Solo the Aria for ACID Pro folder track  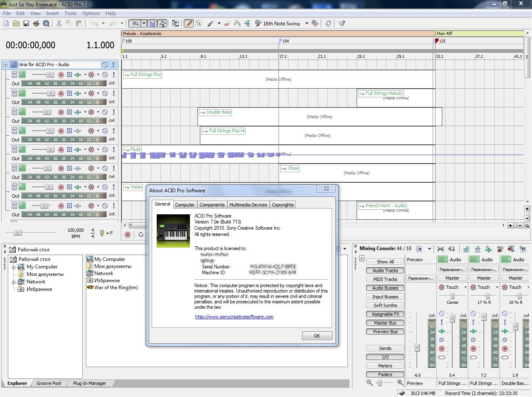[x=113, y=65]
